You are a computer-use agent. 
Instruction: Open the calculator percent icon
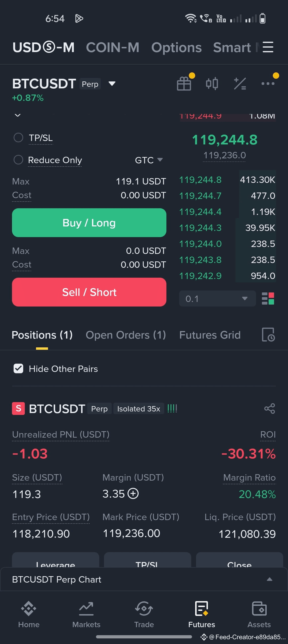[240, 84]
